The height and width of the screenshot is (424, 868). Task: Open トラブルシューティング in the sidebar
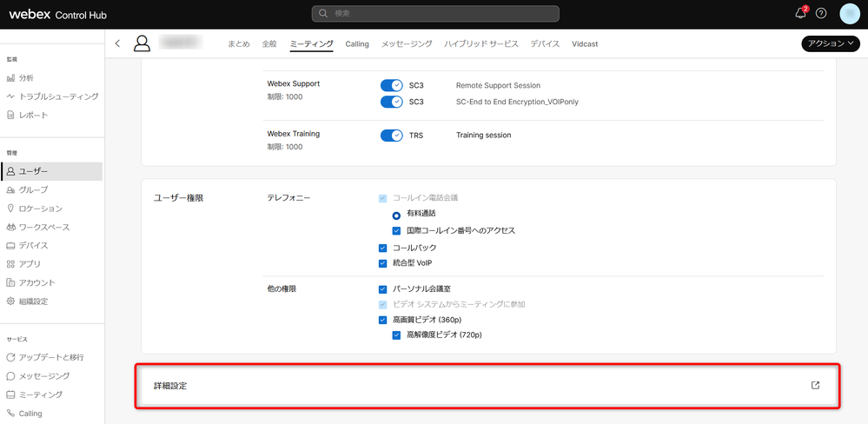pos(53,96)
